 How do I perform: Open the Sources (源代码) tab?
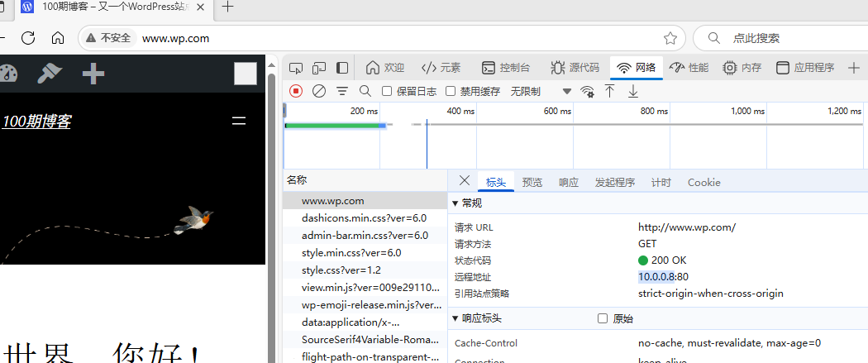click(575, 68)
